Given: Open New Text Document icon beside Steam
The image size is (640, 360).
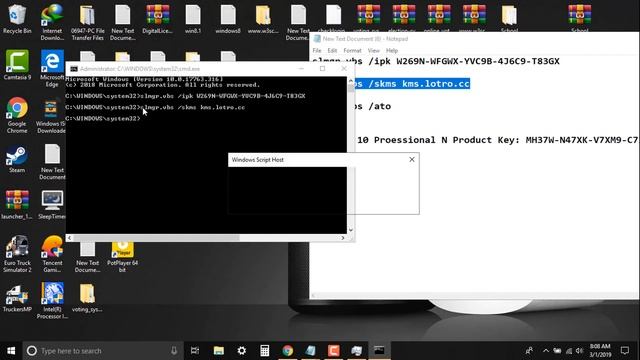Looking at the screenshot, I should point(52,162).
